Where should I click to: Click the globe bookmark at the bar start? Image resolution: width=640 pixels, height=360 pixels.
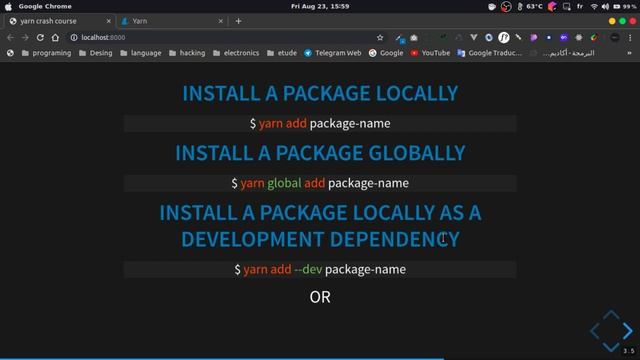10,53
